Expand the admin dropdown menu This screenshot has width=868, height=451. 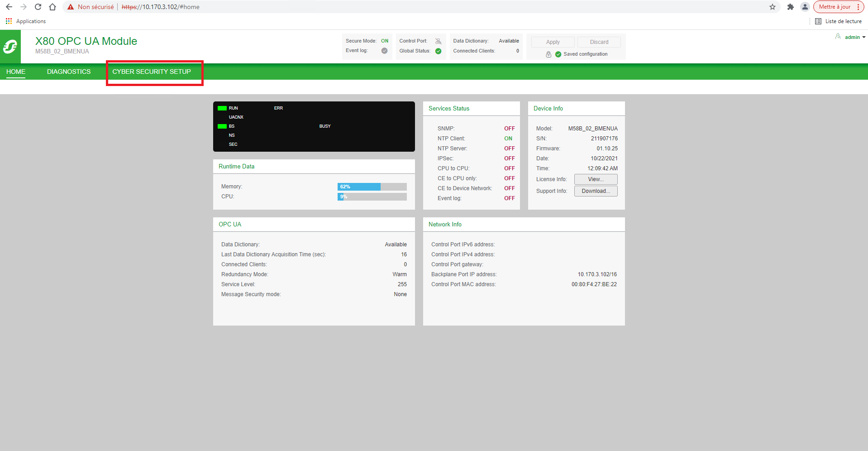(863, 37)
